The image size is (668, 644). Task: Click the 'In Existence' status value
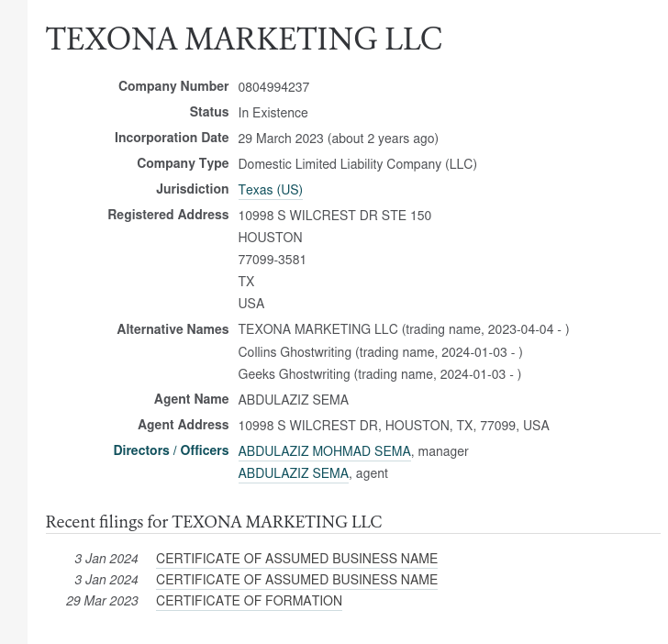[273, 113]
